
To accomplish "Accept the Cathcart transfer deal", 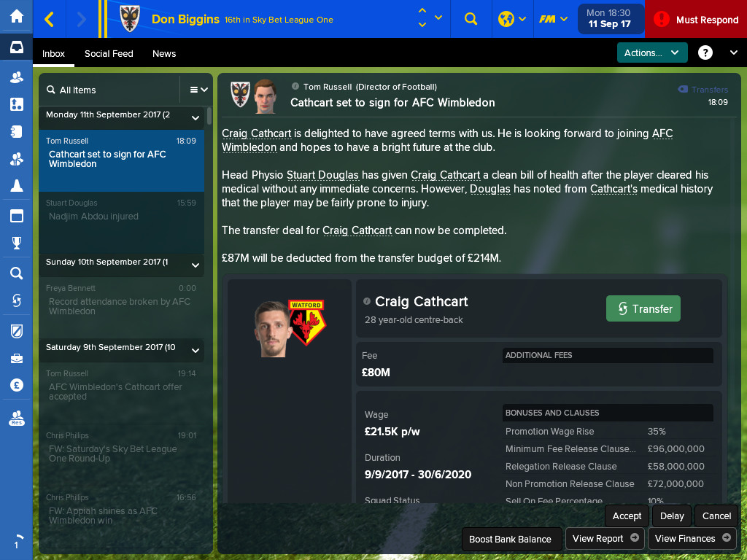I will 627,516.
